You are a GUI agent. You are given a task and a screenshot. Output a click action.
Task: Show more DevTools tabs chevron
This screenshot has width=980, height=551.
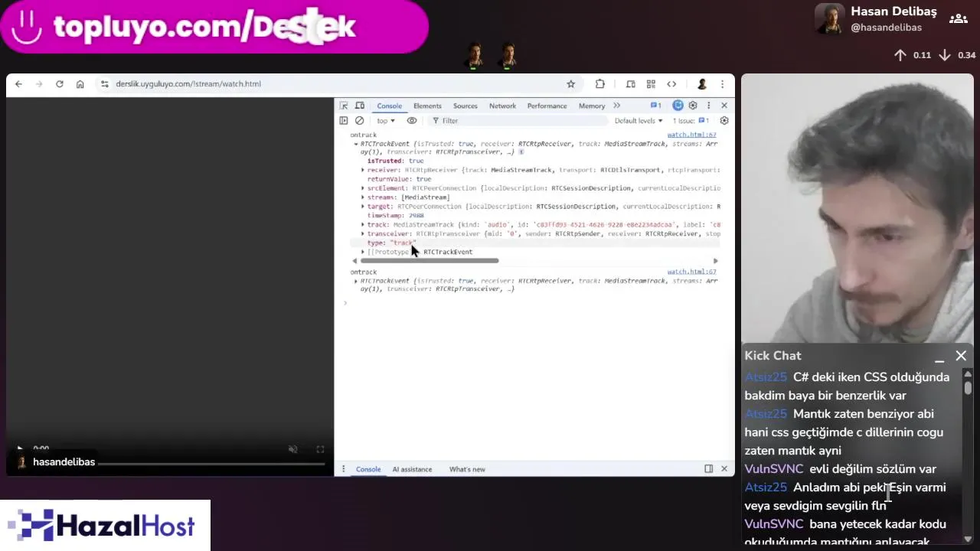pyautogui.click(x=616, y=106)
